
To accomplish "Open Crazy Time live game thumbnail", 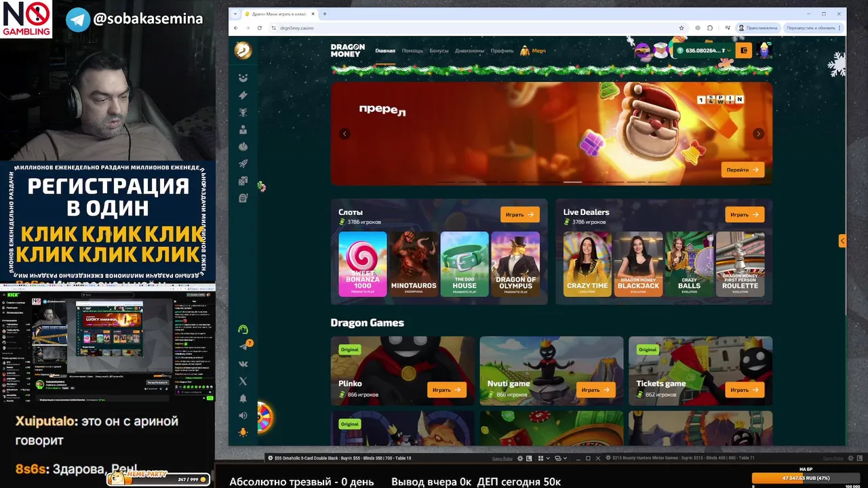I will tap(587, 264).
